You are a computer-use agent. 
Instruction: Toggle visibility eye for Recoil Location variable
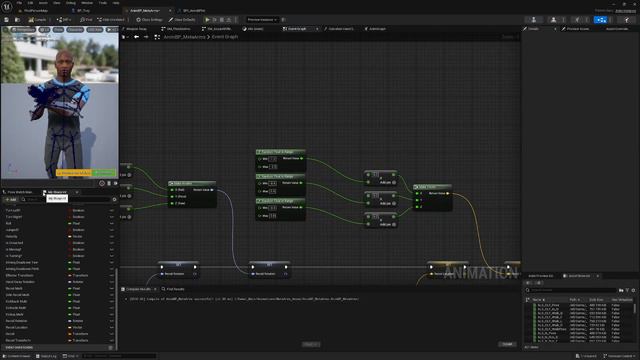click(x=111, y=327)
